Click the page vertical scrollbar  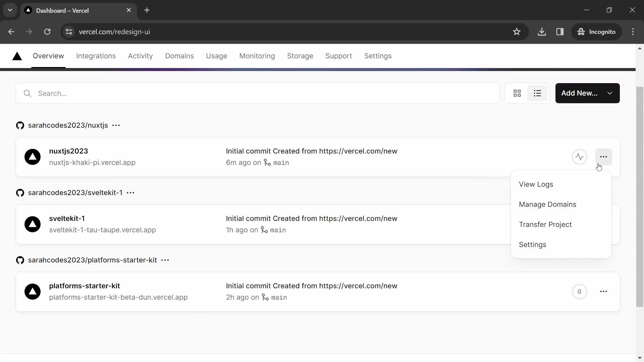(x=640, y=197)
